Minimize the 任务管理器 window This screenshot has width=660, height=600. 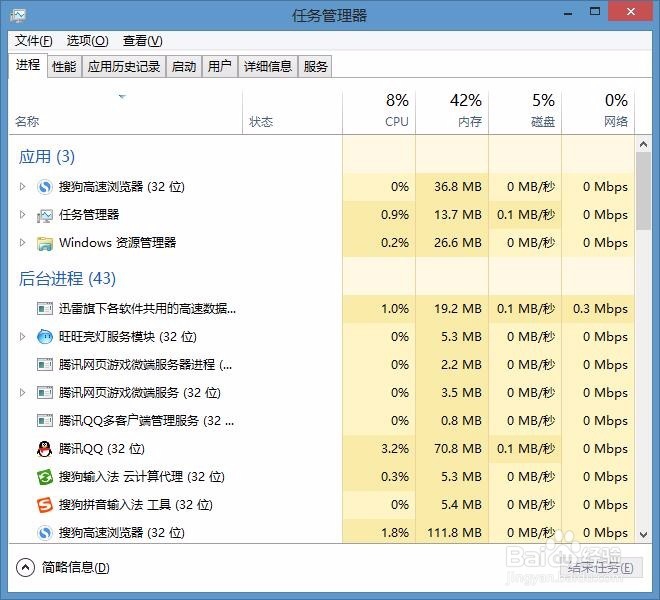click(568, 13)
